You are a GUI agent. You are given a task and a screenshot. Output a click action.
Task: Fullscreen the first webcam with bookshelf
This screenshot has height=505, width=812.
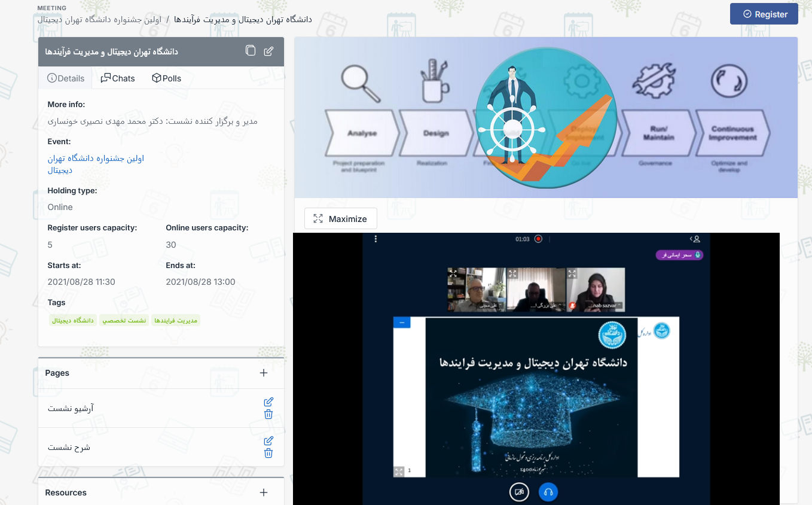[x=454, y=273]
